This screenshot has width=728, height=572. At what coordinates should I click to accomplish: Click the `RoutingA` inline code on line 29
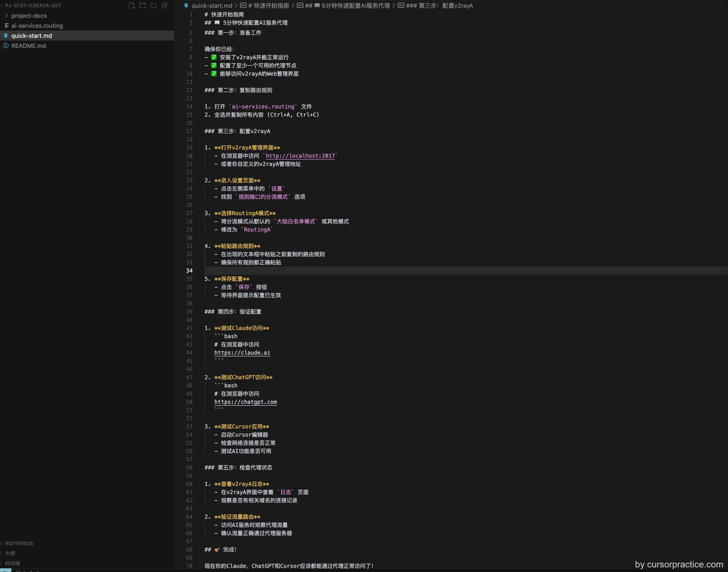click(257, 229)
